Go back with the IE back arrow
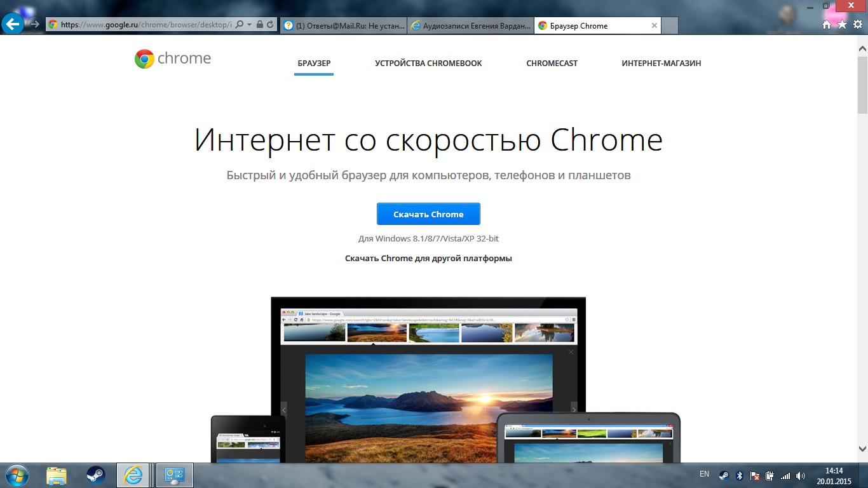Viewport: 868px width, 488px height. coord(13,24)
